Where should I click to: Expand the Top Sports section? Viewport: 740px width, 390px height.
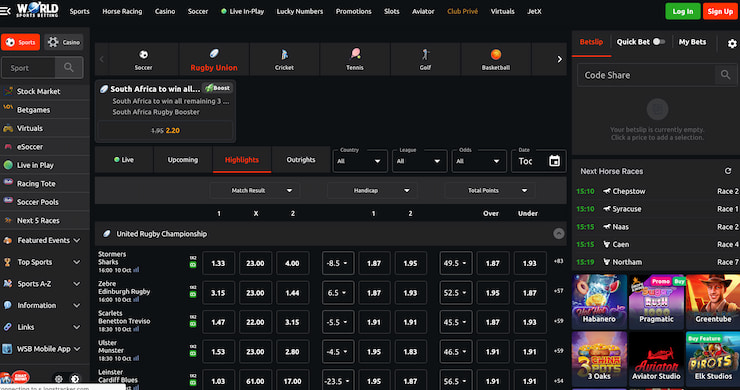[x=45, y=262]
